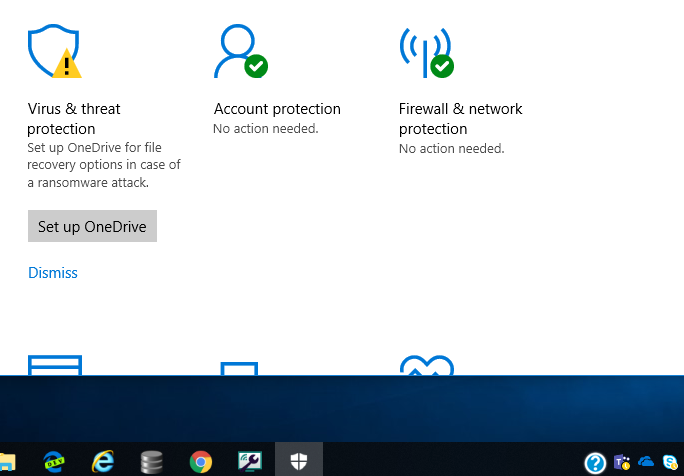Screen dimensions: 684x476
Task: Open Firewall & network protection heading
Action: [460, 119]
